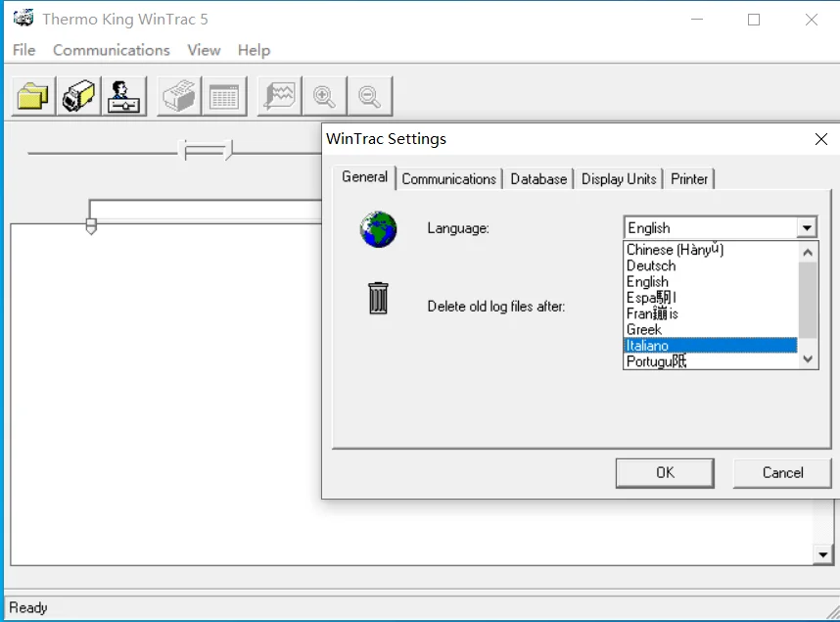Click the "Delete old log files after:" label
840x622 pixels.
coord(496,307)
